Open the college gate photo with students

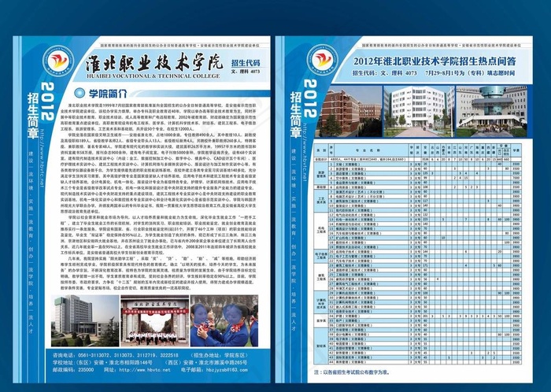click(x=154, y=320)
